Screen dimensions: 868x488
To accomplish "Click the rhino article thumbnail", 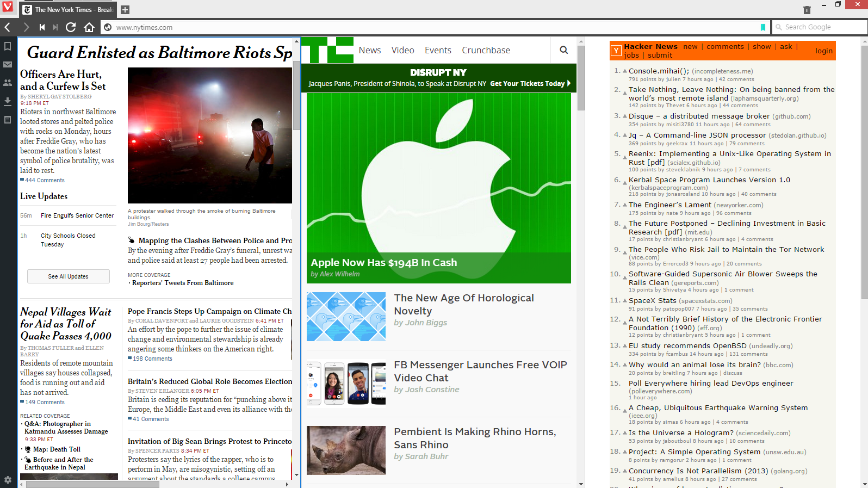I will [x=346, y=450].
